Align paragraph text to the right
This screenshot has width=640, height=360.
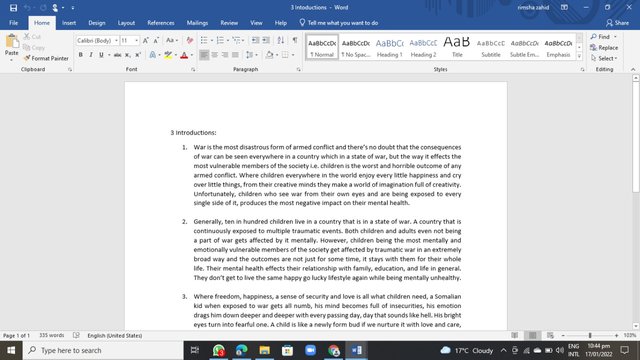pyautogui.click(x=225, y=55)
